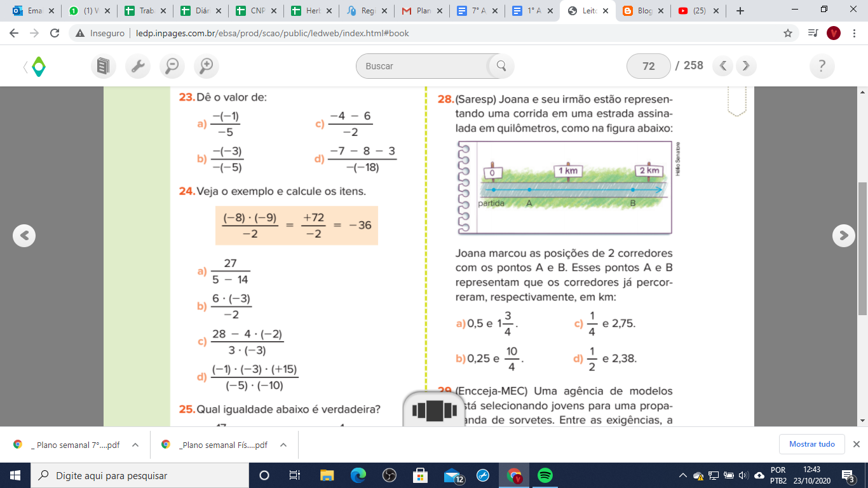The height and width of the screenshot is (488, 868).
Task: Open Microsoft Store from the taskbar
Action: pyautogui.click(x=420, y=475)
